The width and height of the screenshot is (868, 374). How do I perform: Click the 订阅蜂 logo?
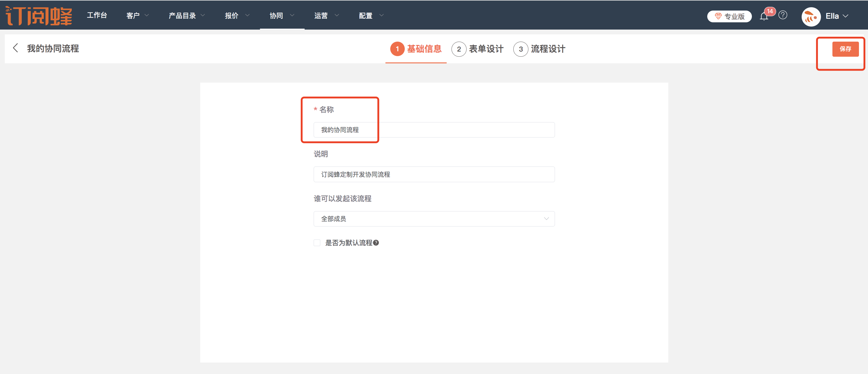(x=39, y=15)
